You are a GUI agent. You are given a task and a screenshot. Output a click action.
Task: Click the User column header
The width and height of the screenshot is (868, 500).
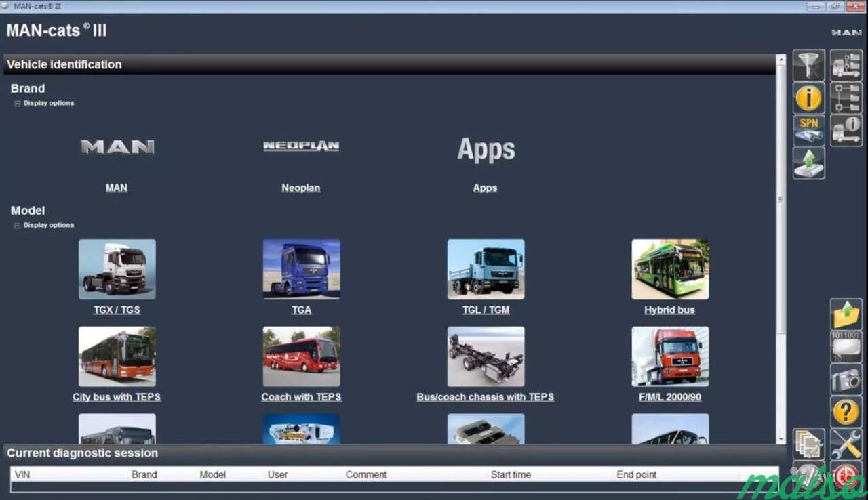pyautogui.click(x=277, y=474)
